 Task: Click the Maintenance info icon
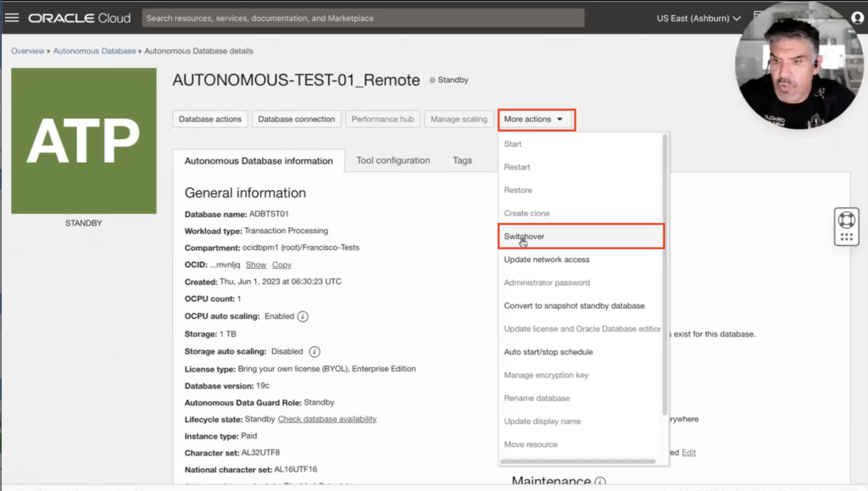(600, 482)
